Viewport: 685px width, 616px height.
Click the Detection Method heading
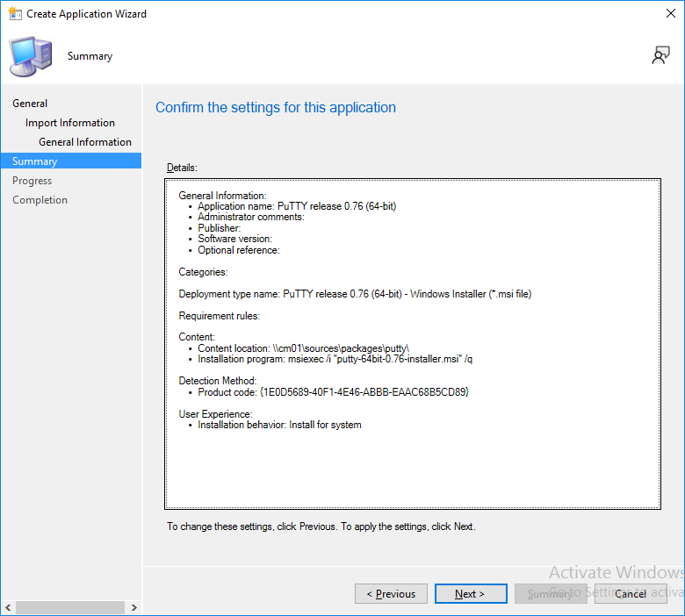[218, 381]
